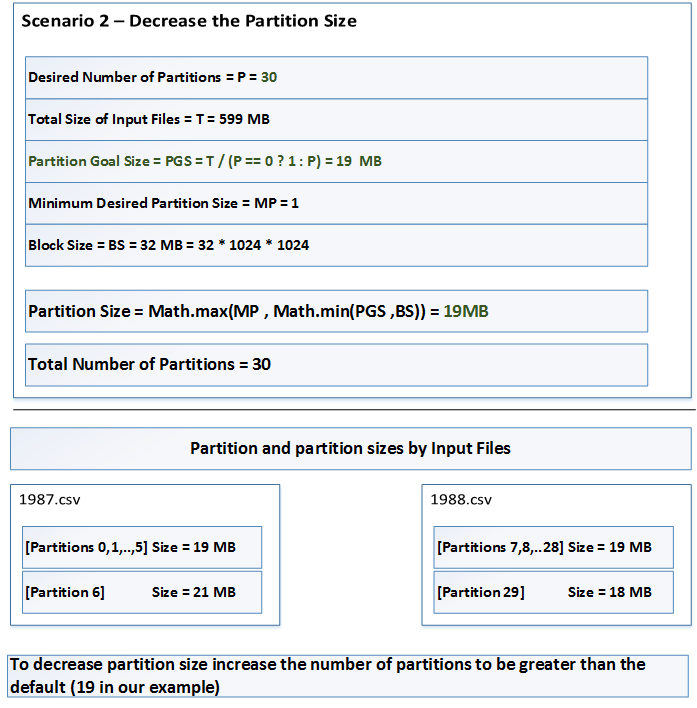Click the Total Size of Input Files row

click(x=336, y=119)
